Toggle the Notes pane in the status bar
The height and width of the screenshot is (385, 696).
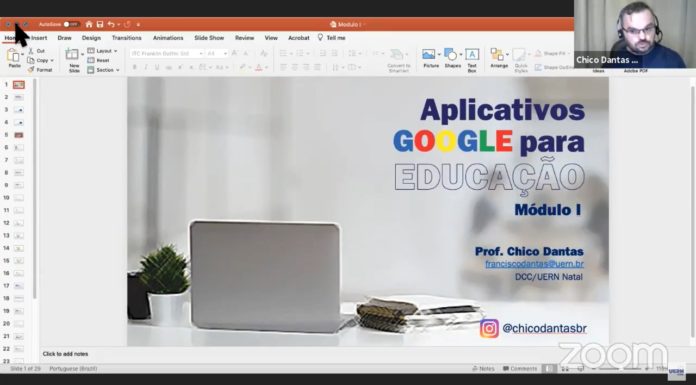pyautogui.click(x=483, y=369)
